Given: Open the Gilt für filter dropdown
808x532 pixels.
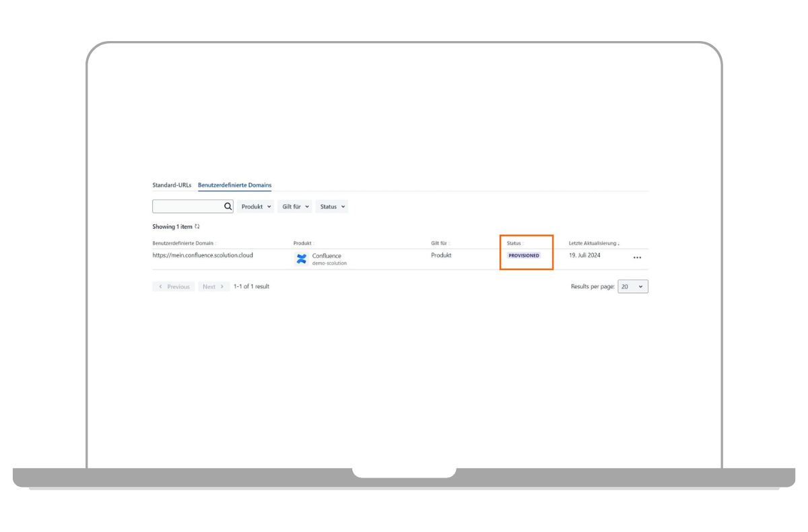Looking at the screenshot, I should [294, 206].
